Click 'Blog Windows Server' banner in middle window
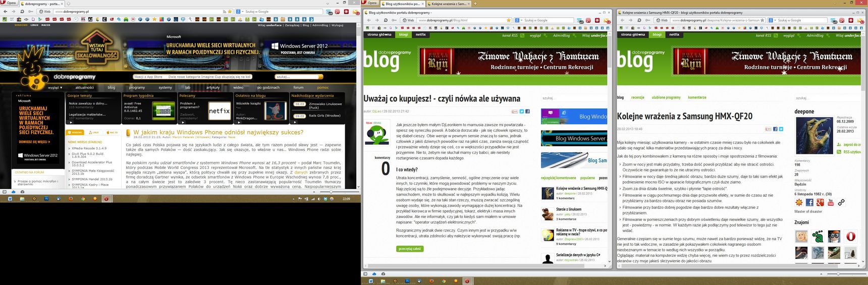 click(x=574, y=138)
